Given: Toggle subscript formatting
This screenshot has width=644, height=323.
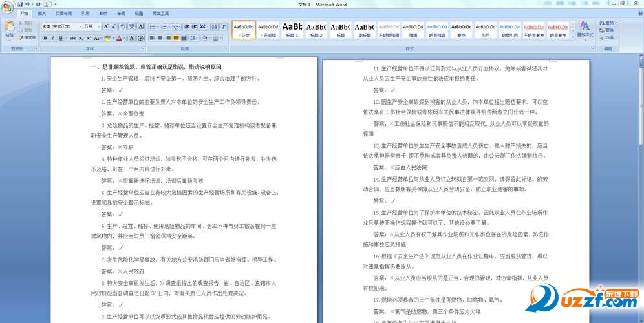Looking at the screenshot, I should 80,38.
